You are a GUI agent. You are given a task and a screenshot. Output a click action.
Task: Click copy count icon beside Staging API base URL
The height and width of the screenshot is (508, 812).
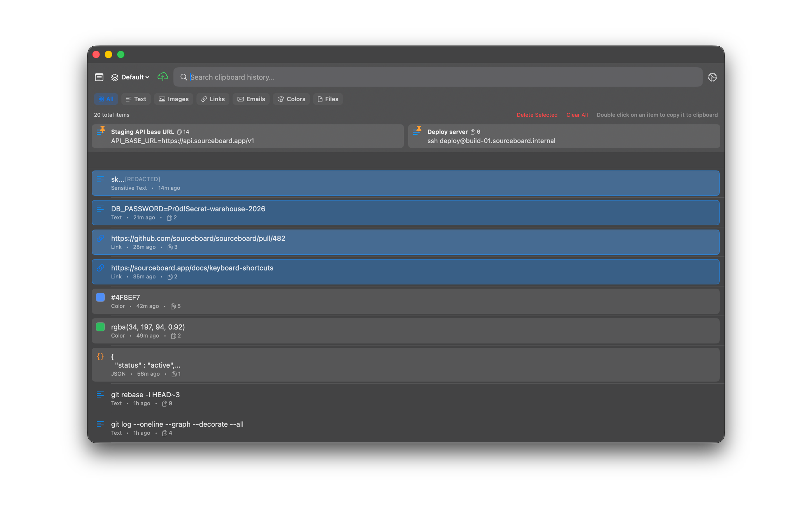tap(180, 132)
